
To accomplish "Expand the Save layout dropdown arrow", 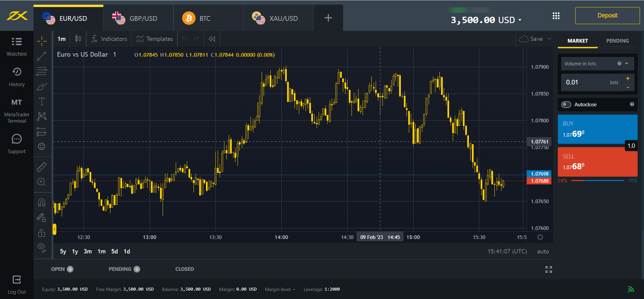I will (x=549, y=39).
